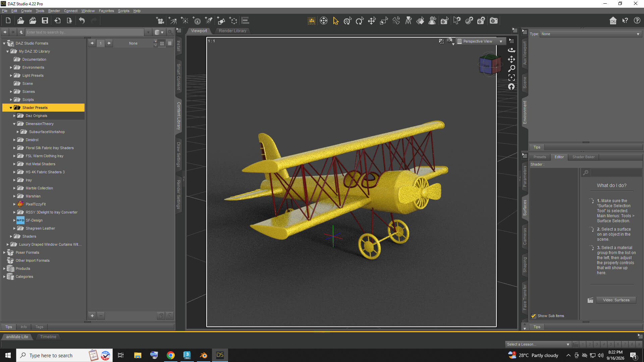Select the Rotate tool icon
This screenshot has height=362, width=644.
coord(360,21)
